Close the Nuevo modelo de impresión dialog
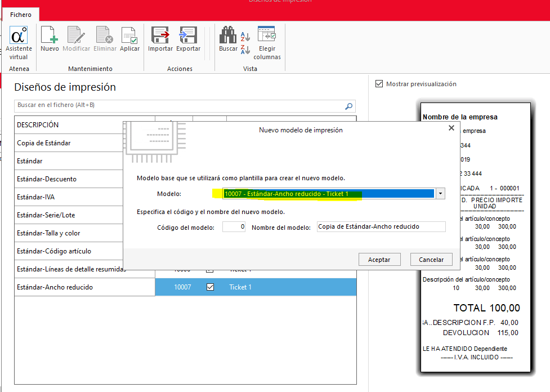The height and width of the screenshot is (392, 550). point(451,128)
